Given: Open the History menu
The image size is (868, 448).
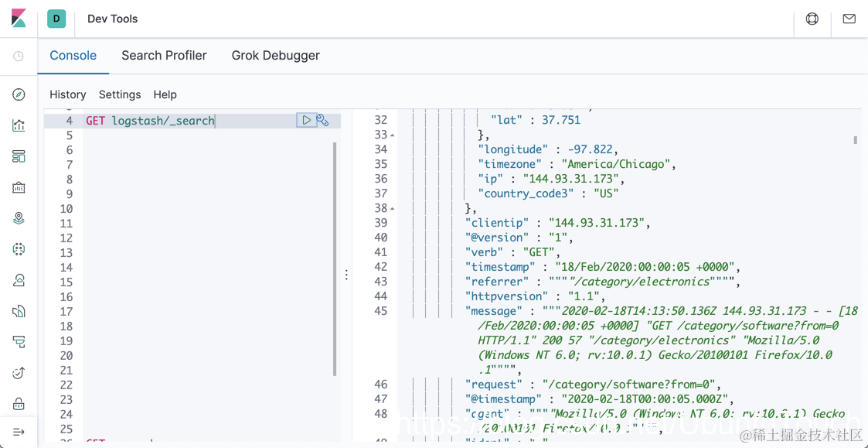Looking at the screenshot, I should click(x=67, y=95).
